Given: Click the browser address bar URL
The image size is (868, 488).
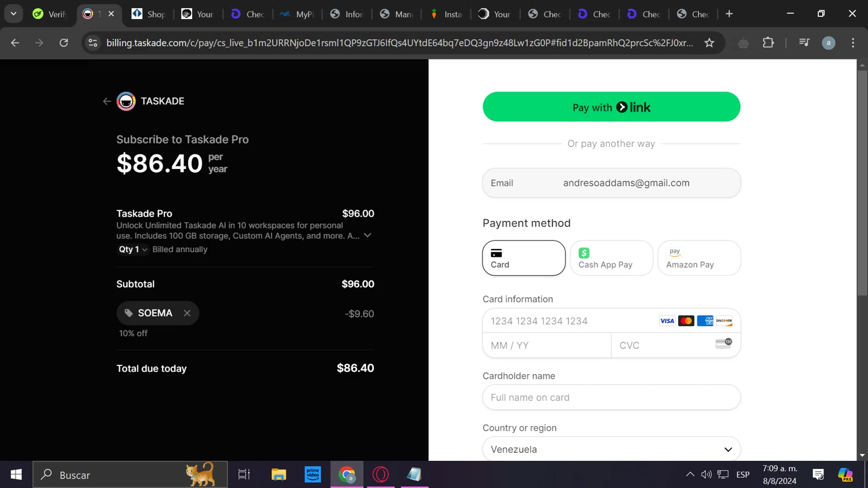Looking at the screenshot, I should click(399, 43).
